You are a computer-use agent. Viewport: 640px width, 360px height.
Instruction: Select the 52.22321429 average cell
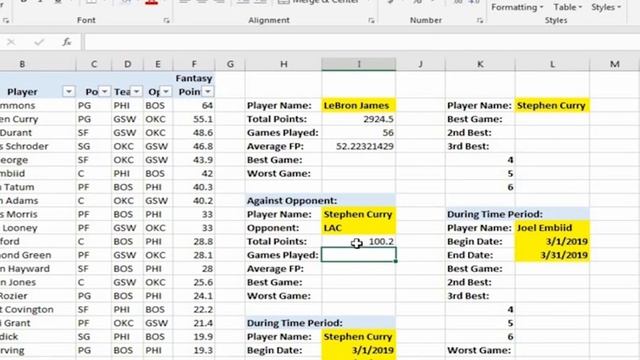(x=358, y=146)
